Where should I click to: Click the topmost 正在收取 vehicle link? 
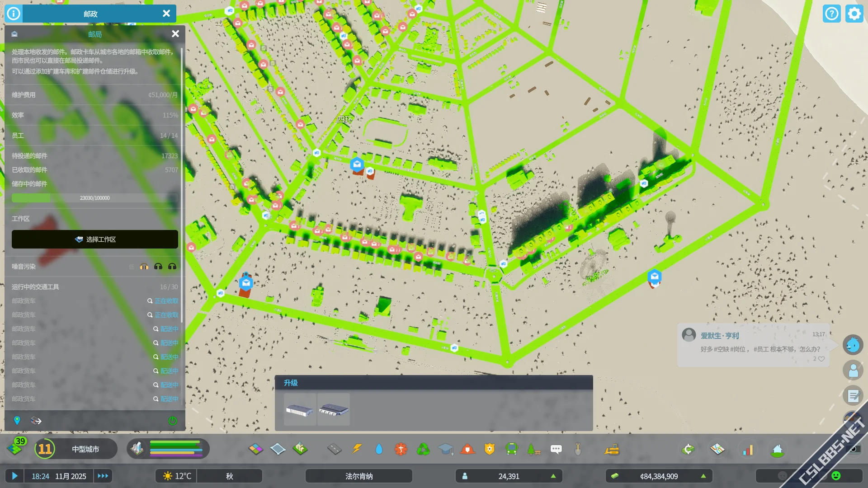(166, 301)
